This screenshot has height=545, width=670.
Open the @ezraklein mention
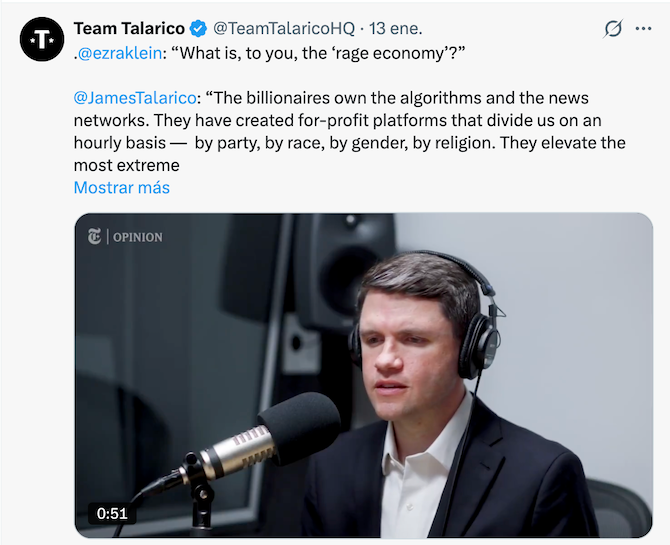point(121,54)
